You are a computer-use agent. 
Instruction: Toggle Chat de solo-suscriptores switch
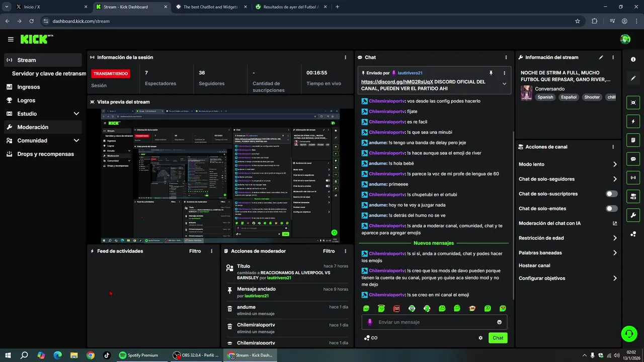611,194
